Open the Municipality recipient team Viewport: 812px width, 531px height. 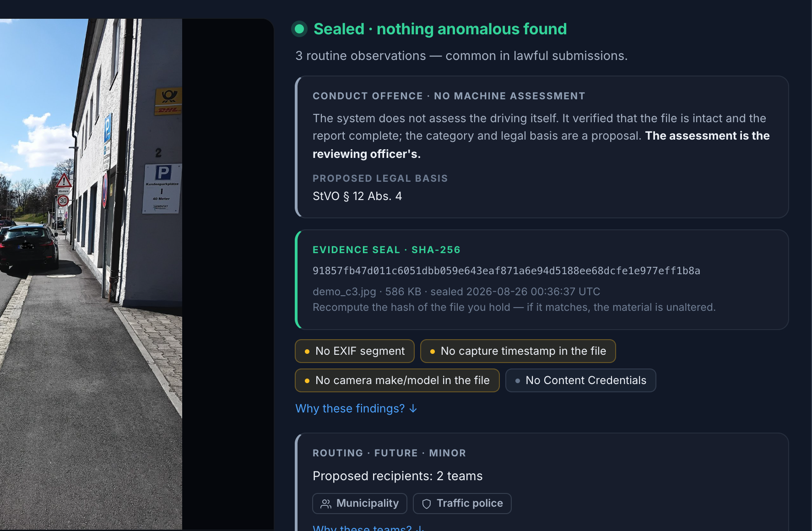point(360,504)
